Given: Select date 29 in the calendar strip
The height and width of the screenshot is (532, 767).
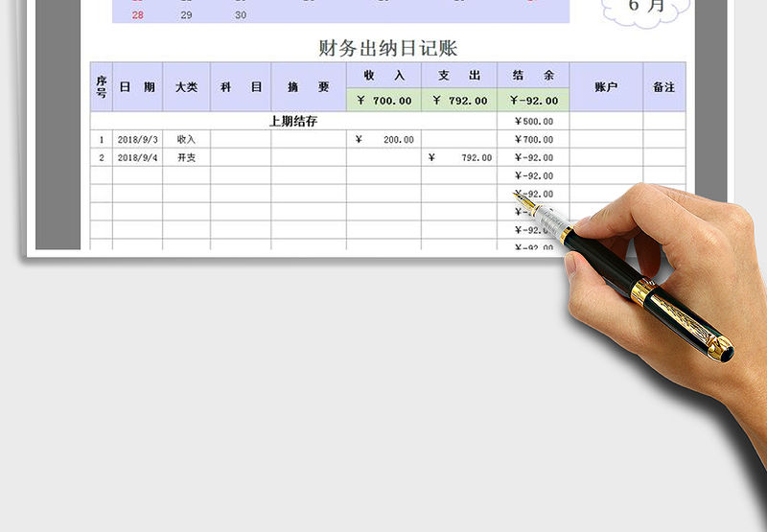Looking at the screenshot, I should click(x=186, y=15).
